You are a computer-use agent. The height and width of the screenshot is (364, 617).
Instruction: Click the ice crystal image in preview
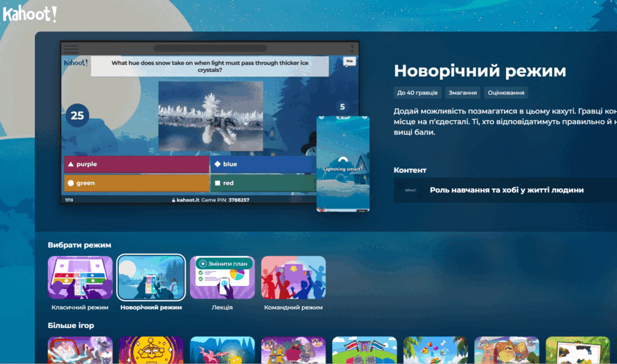tap(211, 116)
